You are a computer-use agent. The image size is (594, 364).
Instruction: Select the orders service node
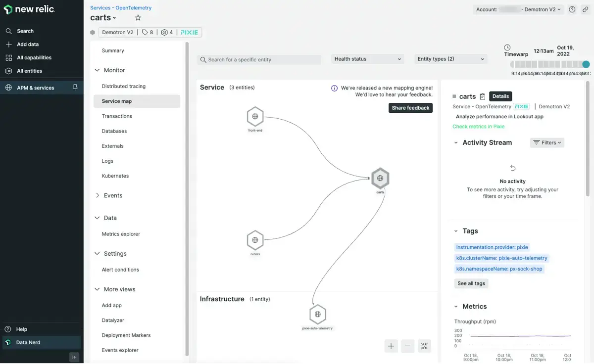coord(255,240)
